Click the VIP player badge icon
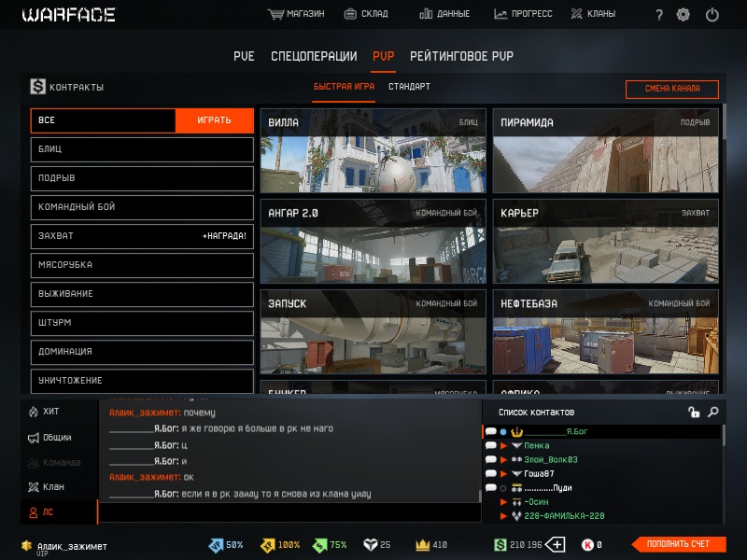 (x=27, y=545)
